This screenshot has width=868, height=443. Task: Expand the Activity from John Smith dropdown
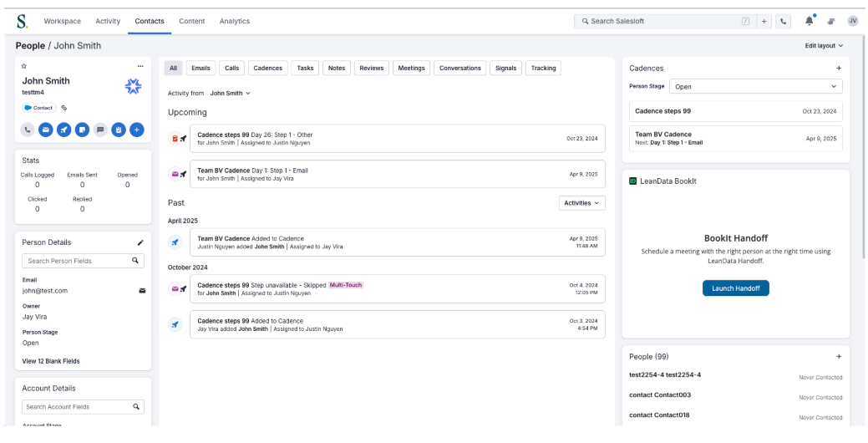(x=231, y=94)
